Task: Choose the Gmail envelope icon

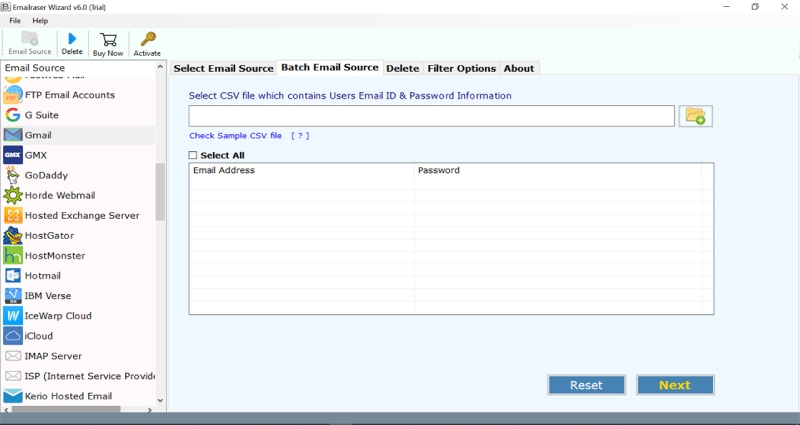Action: pyautogui.click(x=13, y=135)
